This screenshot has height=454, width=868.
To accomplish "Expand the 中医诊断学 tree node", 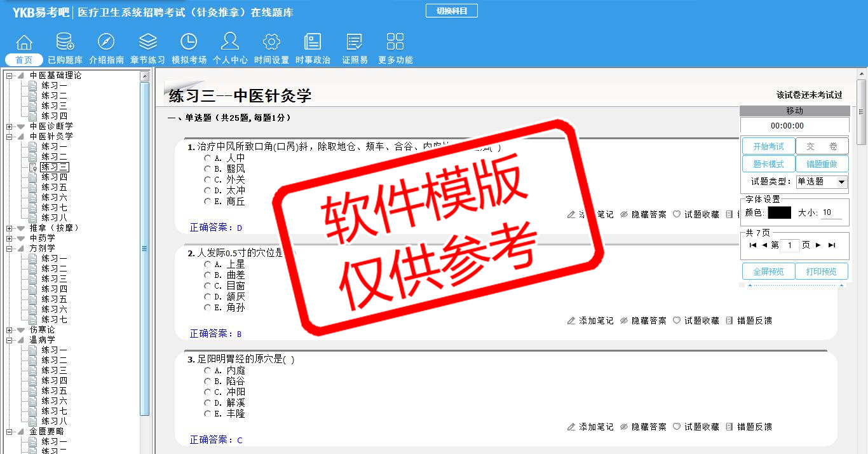I will click(10, 127).
